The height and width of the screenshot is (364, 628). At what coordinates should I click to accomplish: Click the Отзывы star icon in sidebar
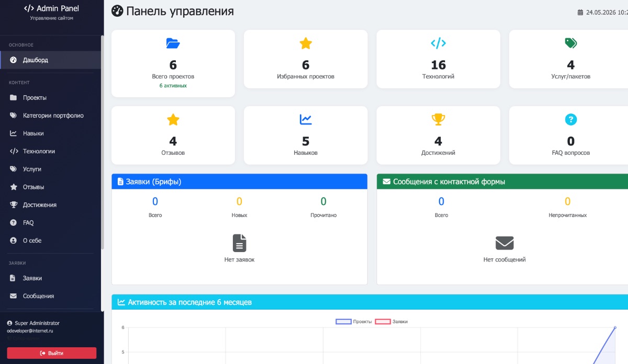(x=13, y=187)
